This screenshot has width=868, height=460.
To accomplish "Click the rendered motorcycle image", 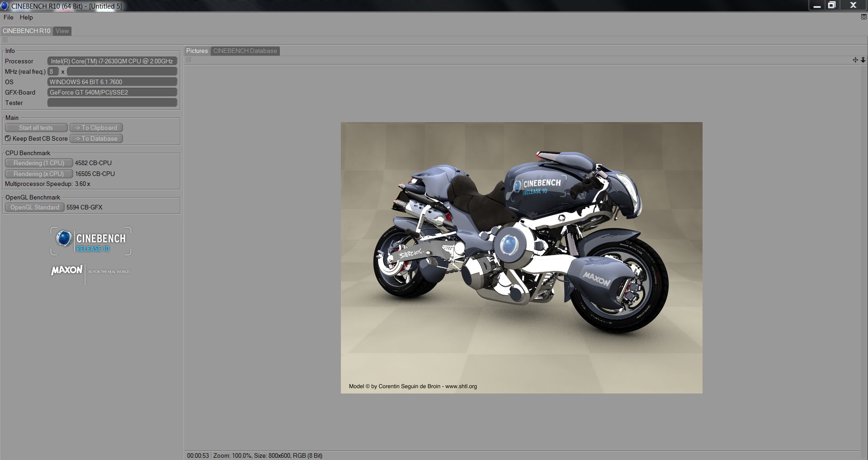I will tap(521, 257).
